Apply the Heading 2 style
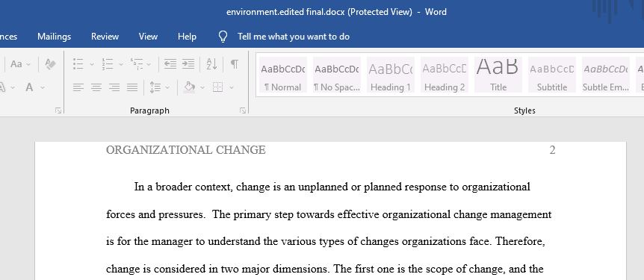Screen dimensions: 644x280 (445, 75)
